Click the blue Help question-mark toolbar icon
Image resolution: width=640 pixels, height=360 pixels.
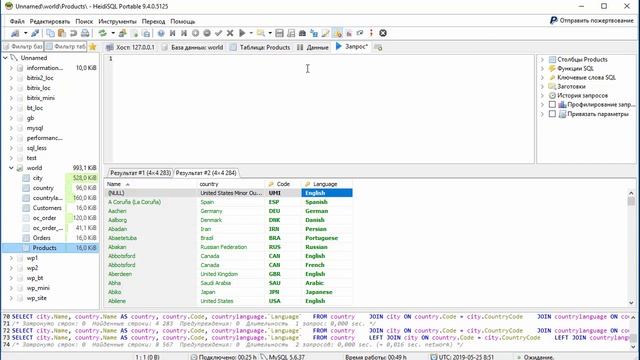[161, 33]
